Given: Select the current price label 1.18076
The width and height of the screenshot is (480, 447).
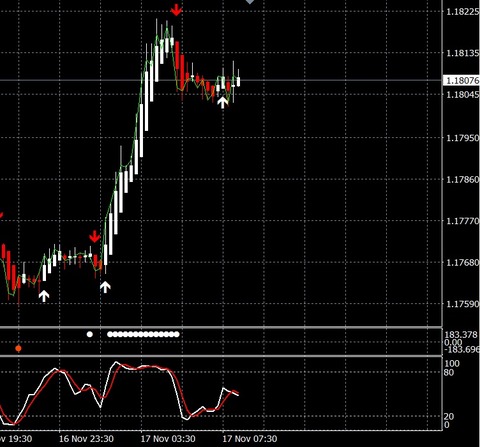Looking at the screenshot, I should (462, 80).
